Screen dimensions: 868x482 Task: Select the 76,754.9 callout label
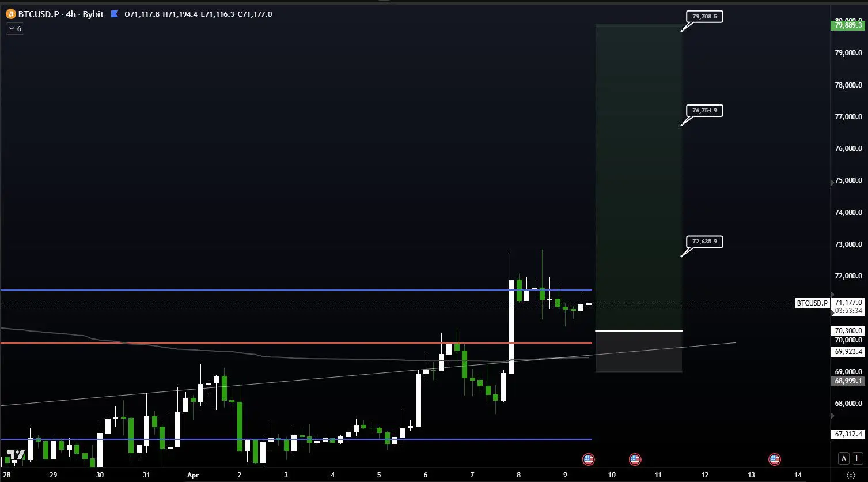click(x=704, y=110)
